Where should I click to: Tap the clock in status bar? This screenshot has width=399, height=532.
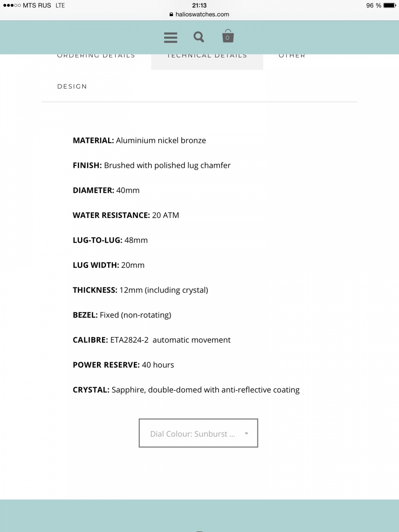(x=199, y=5)
